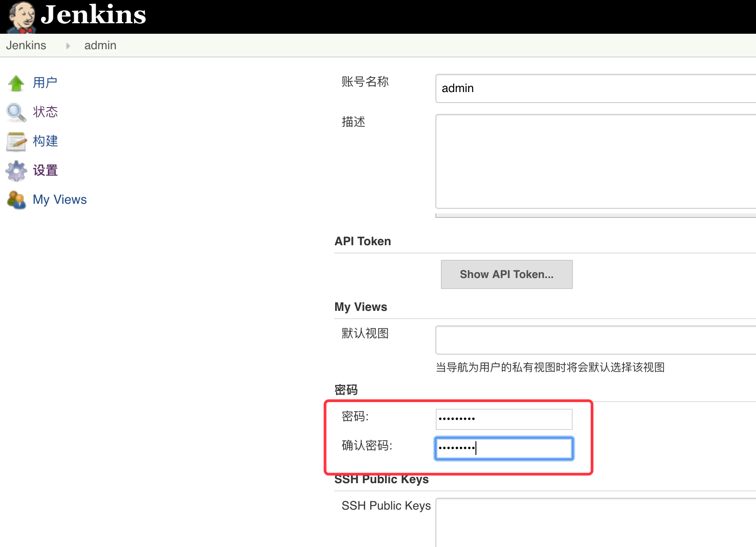Click the 默认视图 field label
Screen dimensions: 756x547
(x=365, y=333)
